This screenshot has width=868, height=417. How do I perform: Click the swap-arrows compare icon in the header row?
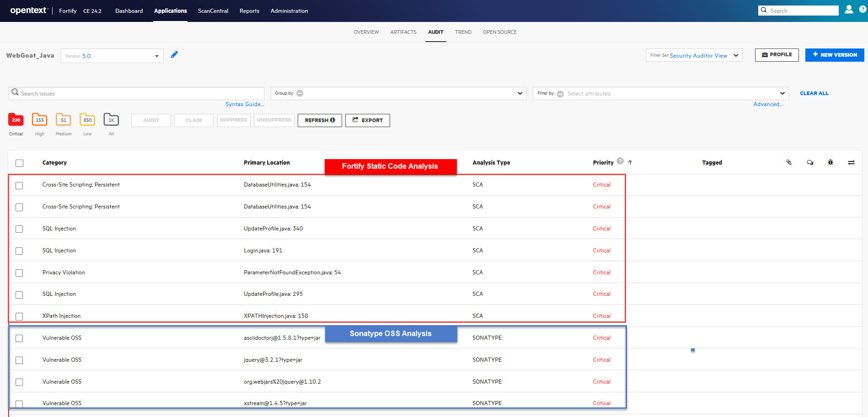852,162
